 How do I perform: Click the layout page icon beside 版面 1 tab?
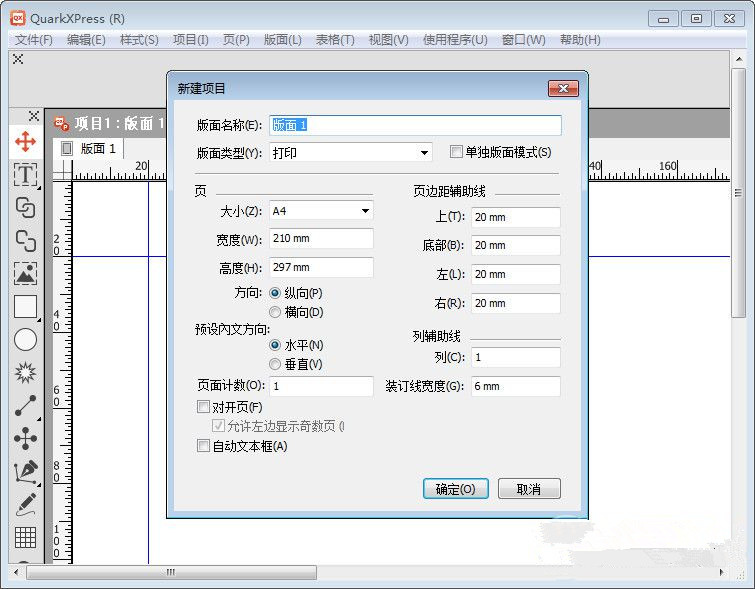coord(67,148)
